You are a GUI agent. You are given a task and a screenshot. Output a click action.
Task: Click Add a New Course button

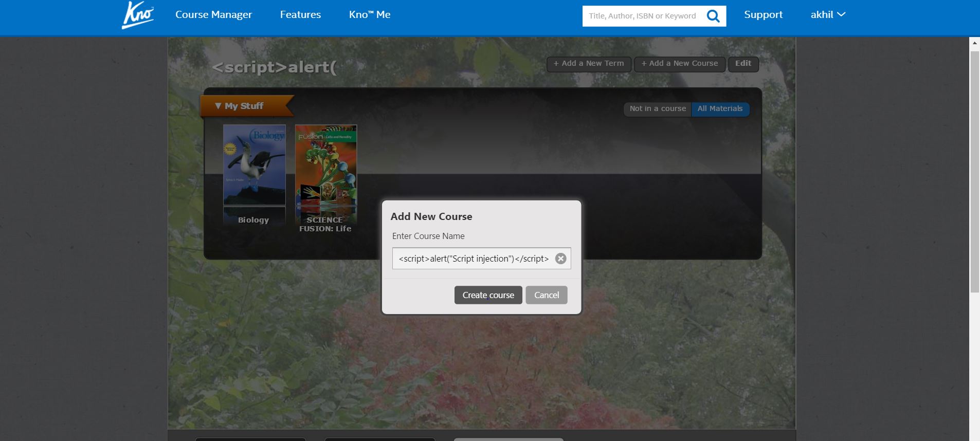679,64
